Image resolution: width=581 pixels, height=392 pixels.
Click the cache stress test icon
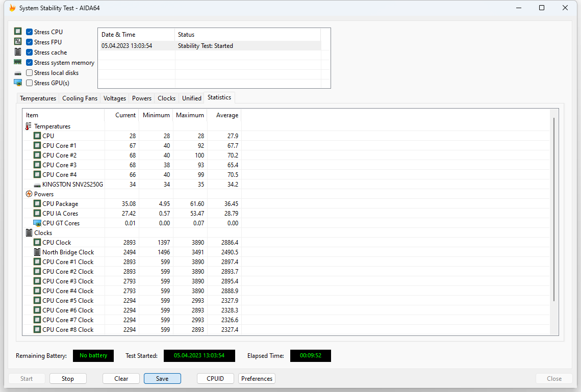point(18,52)
